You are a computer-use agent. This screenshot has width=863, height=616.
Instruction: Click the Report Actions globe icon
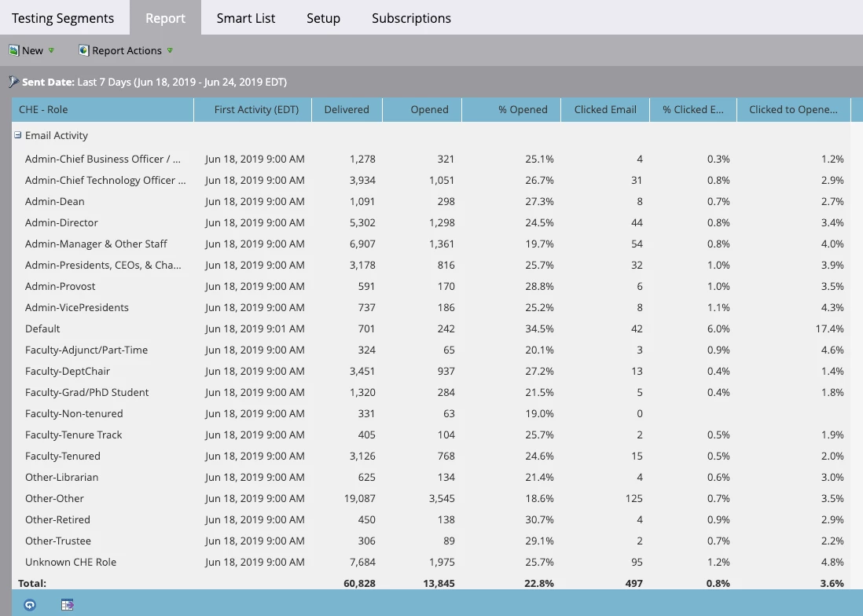[x=83, y=50]
